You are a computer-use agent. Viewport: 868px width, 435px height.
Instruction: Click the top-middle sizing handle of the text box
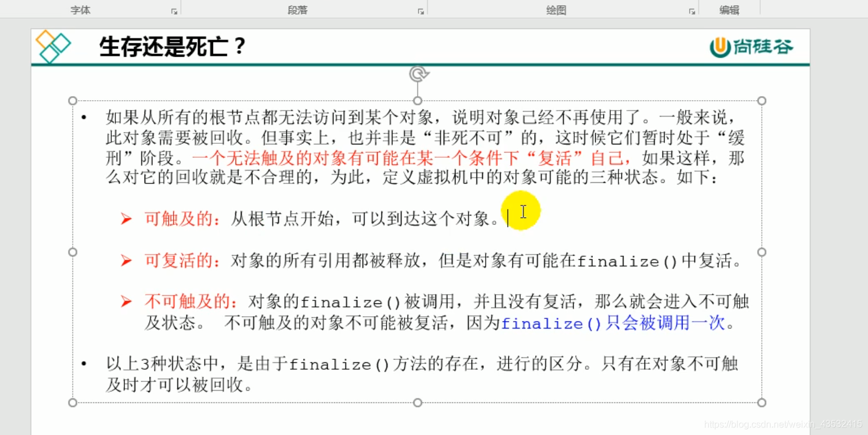click(x=417, y=101)
